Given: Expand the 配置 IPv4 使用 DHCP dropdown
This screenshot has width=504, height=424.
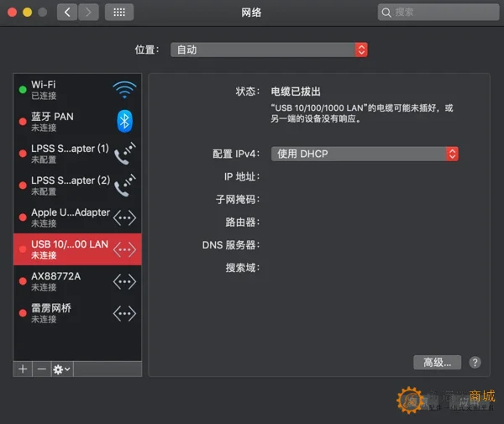Looking at the screenshot, I should pos(365,154).
